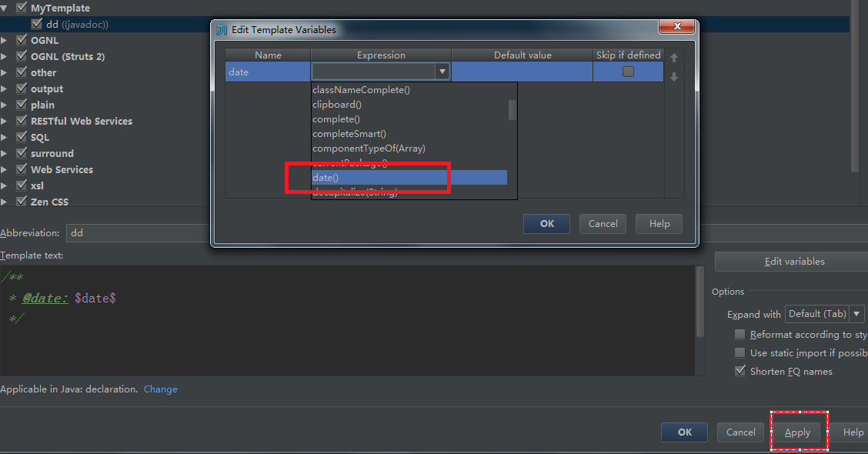This screenshot has height=454, width=868.
Task: Select the Zen CSS template group row
Action: (49, 202)
